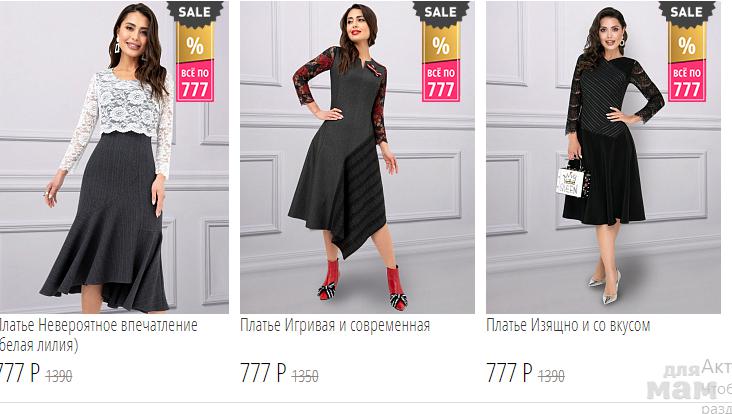Click 777 Р price under third dress
The width and height of the screenshot is (732, 414).
click(509, 373)
